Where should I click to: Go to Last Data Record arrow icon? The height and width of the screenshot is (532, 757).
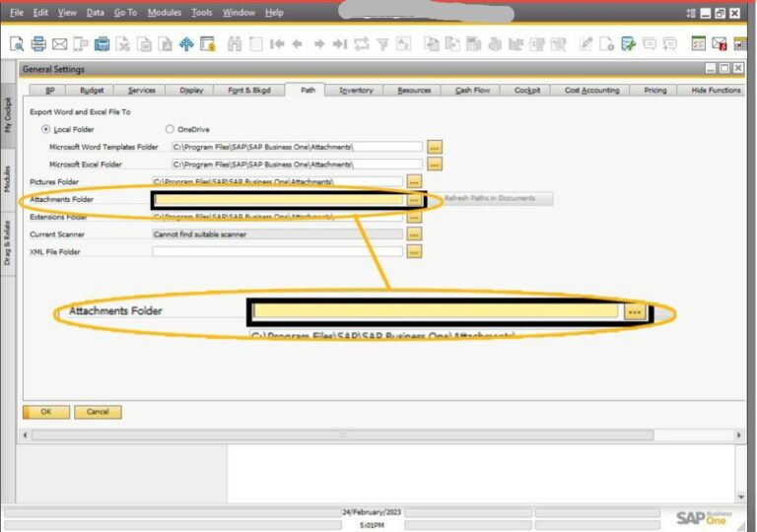[x=340, y=44]
